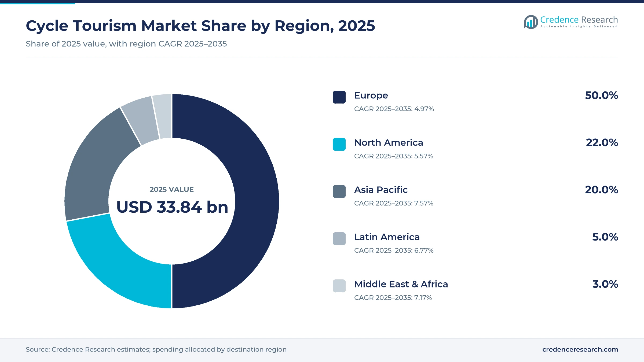
Task: Click the 'Cycle Tourism Market Share by Region, 2025' title
Action: tap(200, 26)
